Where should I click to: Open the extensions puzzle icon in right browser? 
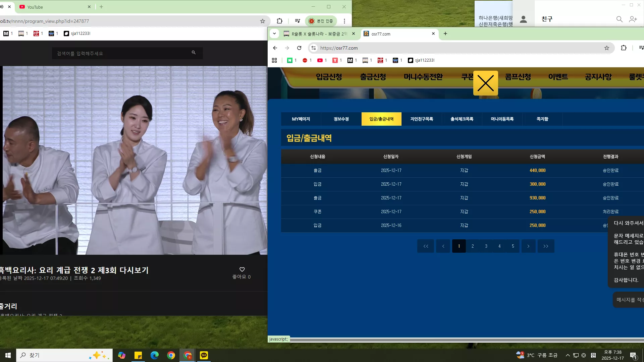(624, 48)
